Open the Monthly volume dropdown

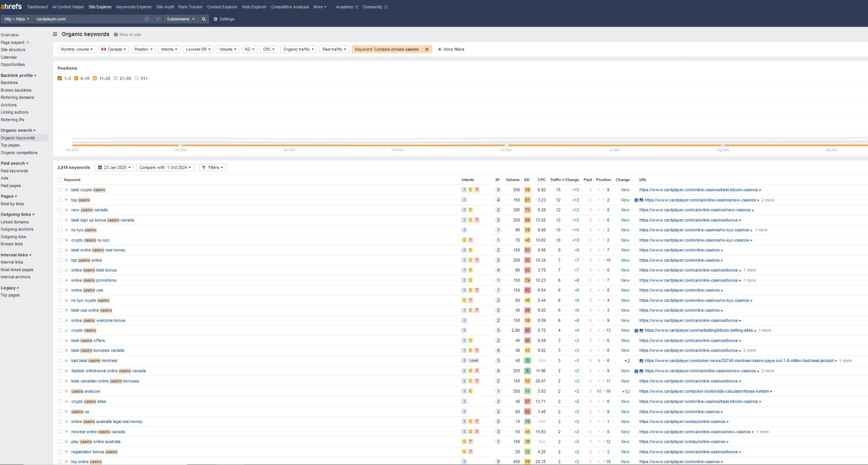[76, 49]
